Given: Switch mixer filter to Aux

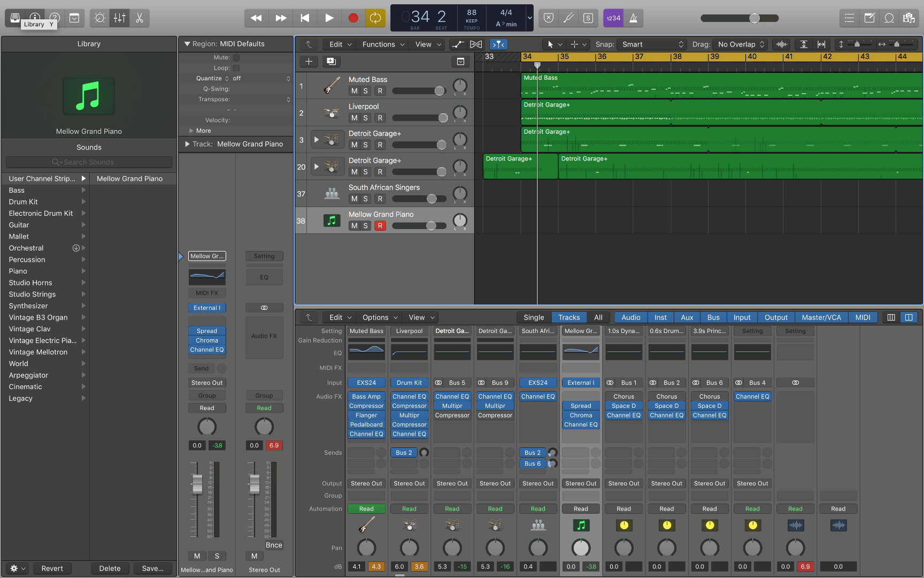Looking at the screenshot, I should pyautogui.click(x=687, y=317).
